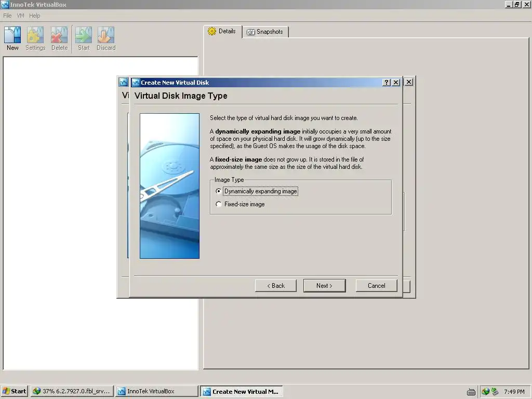The width and height of the screenshot is (532, 399).
Task: Minimize the VirtualBox main window
Action: [x=509, y=4]
